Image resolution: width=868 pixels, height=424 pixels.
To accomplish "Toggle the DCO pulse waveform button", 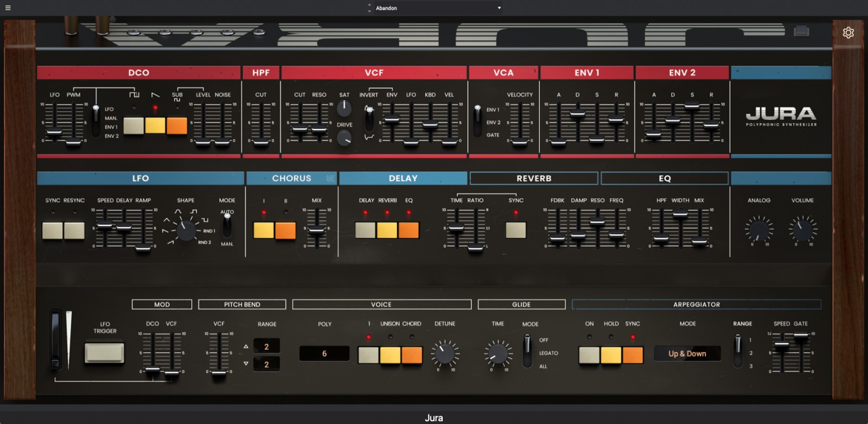I will pos(134,125).
